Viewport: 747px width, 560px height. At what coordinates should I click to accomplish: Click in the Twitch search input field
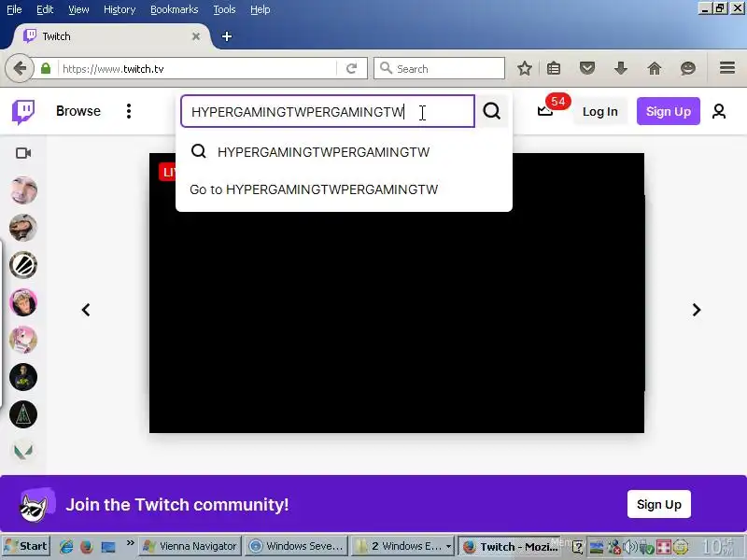click(328, 111)
